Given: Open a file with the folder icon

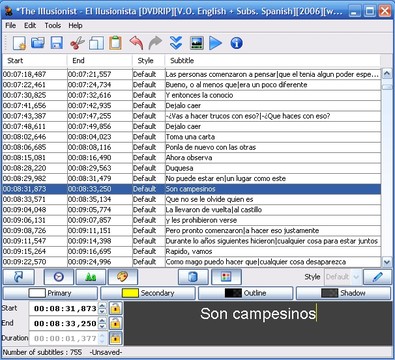Looking at the screenshot, I should [x=38, y=43].
